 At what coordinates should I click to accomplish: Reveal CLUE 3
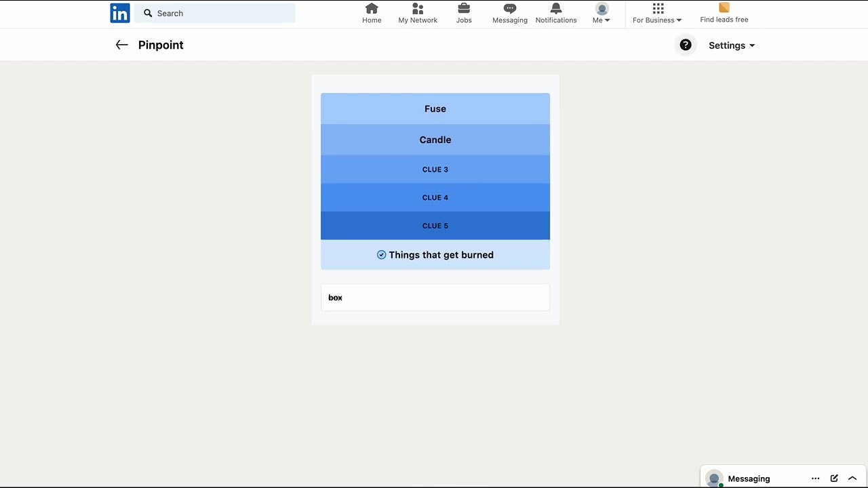click(x=435, y=169)
